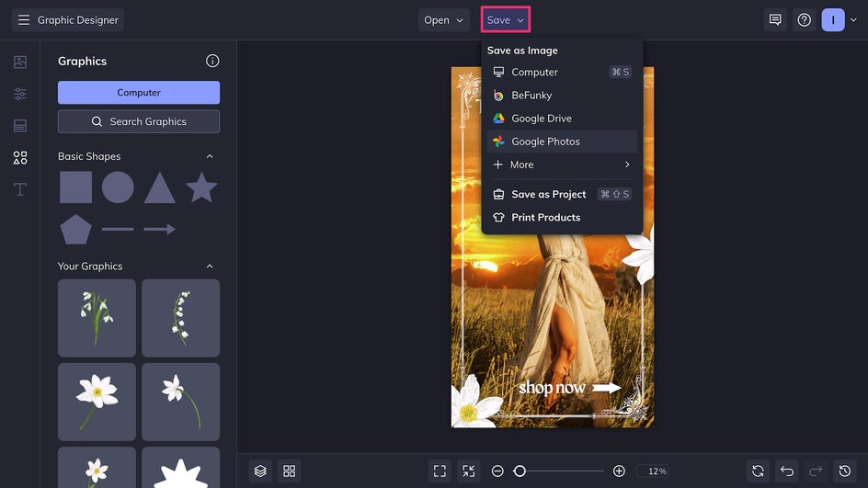Image resolution: width=868 pixels, height=488 pixels.
Task: Save image to BeFunky
Action: [562, 96]
